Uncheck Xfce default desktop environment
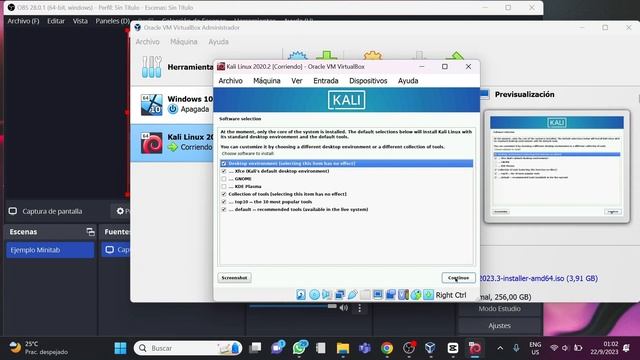 (x=224, y=171)
